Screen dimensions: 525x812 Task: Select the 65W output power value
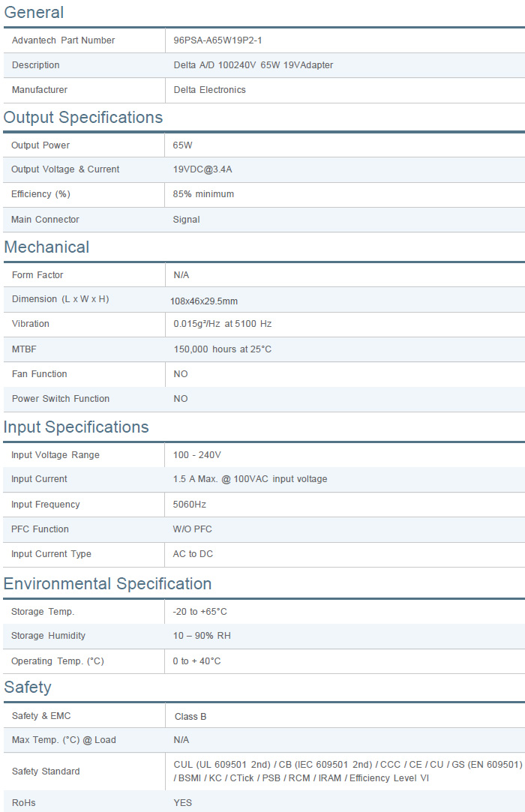182,145
